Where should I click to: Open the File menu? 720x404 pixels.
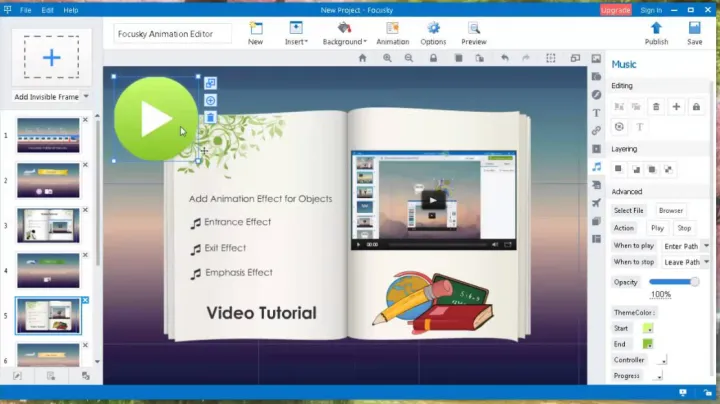[25, 9]
